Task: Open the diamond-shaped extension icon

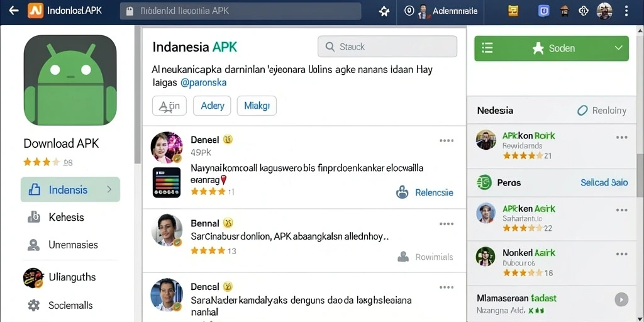Action: [x=584, y=11]
